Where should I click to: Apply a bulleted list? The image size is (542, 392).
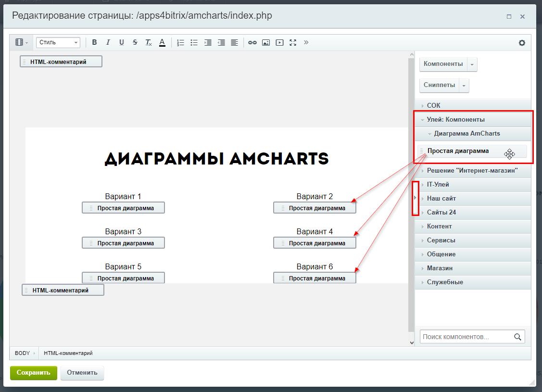click(x=194, y=42)
